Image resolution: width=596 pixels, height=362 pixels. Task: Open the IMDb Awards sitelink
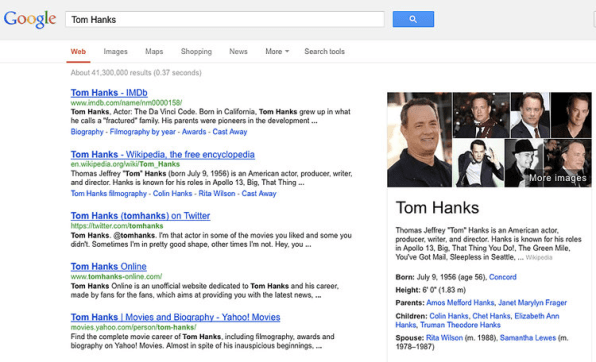point(194,132)
